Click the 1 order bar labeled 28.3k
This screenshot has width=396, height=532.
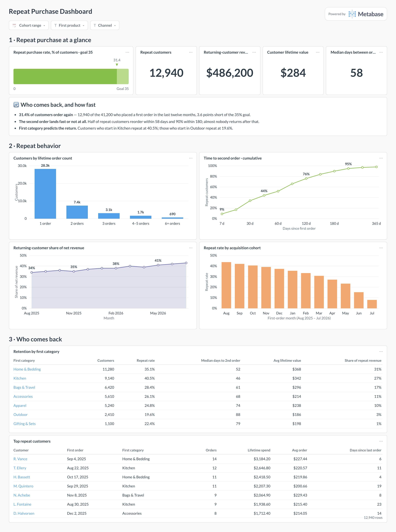pyautogui.click(x=45, y=194)
